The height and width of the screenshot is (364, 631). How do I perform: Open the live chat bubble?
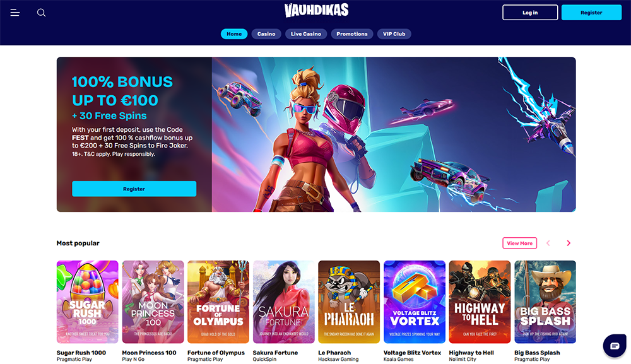614,346
